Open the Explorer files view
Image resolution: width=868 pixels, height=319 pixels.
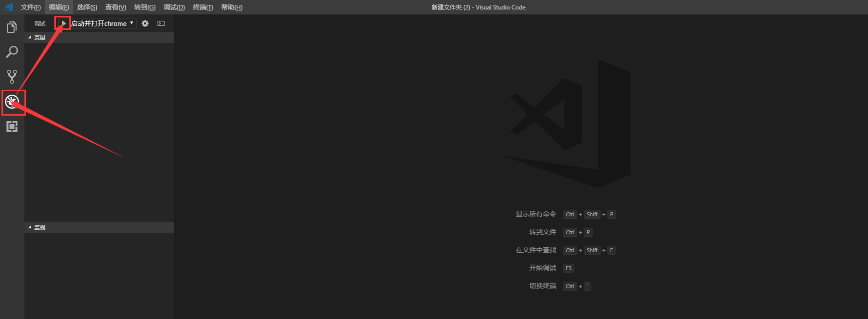(x=12, y=27)
